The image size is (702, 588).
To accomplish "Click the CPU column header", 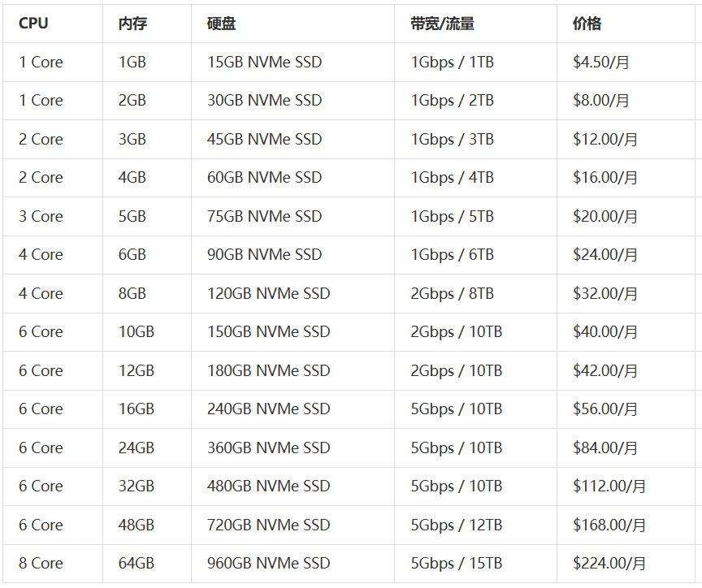I will click(x=33, y=24).
